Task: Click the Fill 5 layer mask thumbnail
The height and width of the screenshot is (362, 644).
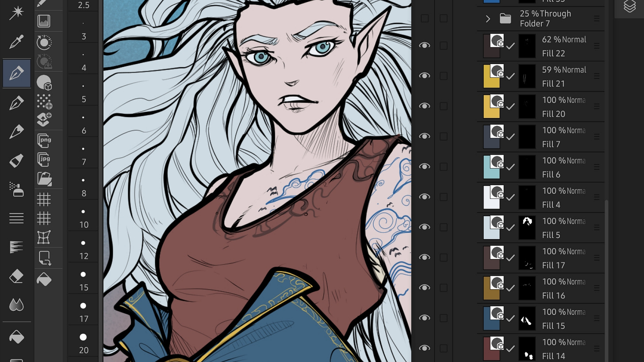Action: 527,227
